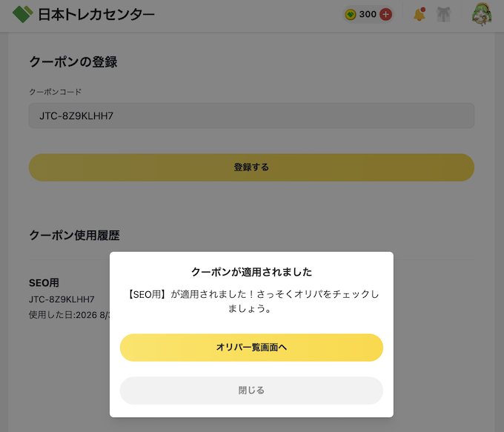Open the gift box icon
Screen dimensions: 504x432
(x=443, y=15)
